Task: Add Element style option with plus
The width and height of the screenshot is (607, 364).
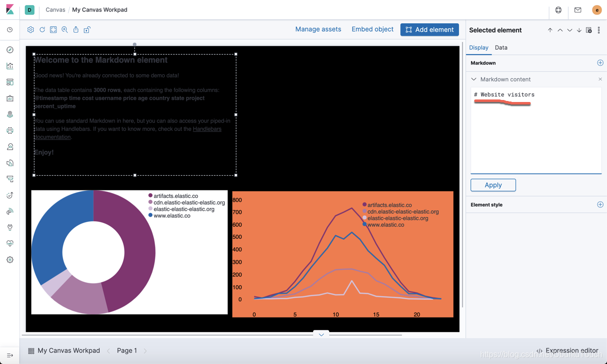Action: point(600,204)
